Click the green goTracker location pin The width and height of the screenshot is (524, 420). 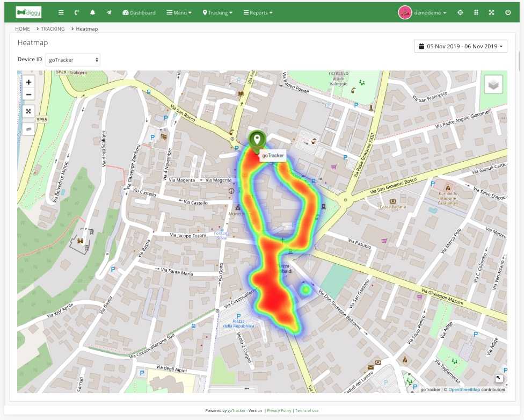coord(257,140)
